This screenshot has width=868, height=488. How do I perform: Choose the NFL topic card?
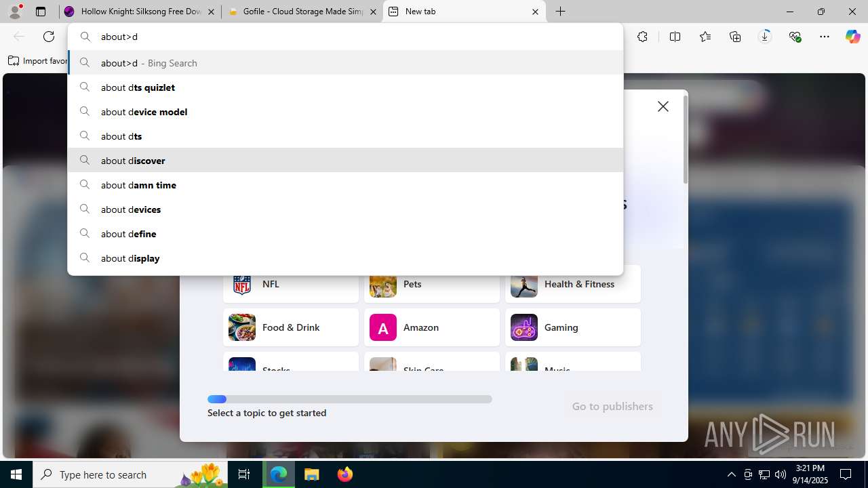(x=291, y=284)
